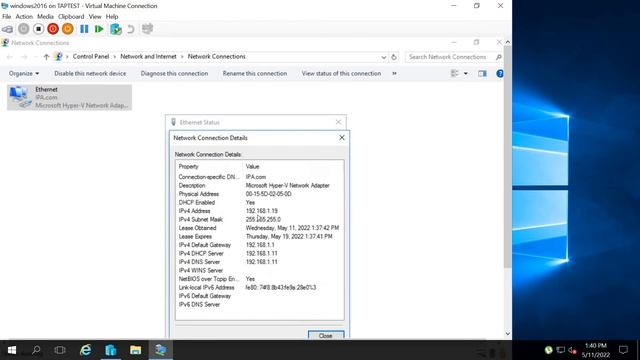Open the Clipboard menu
This screenshot has height=360, width=640.
click(71, 17)
